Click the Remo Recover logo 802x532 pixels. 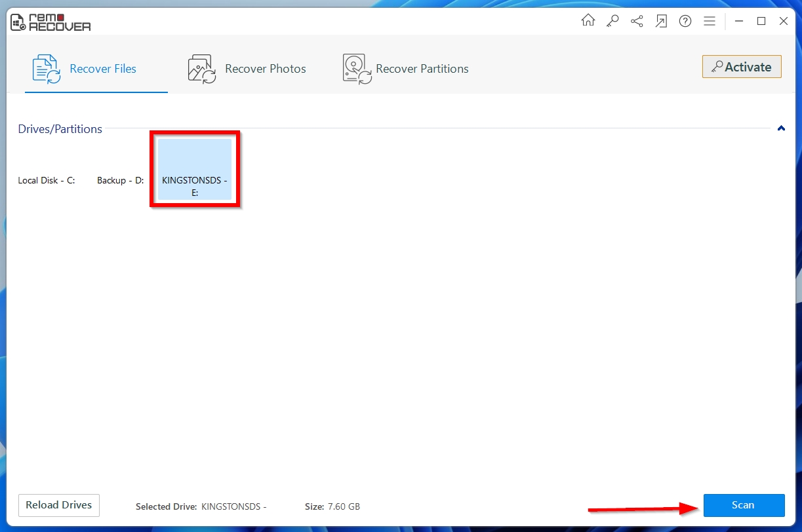[50, 22]
